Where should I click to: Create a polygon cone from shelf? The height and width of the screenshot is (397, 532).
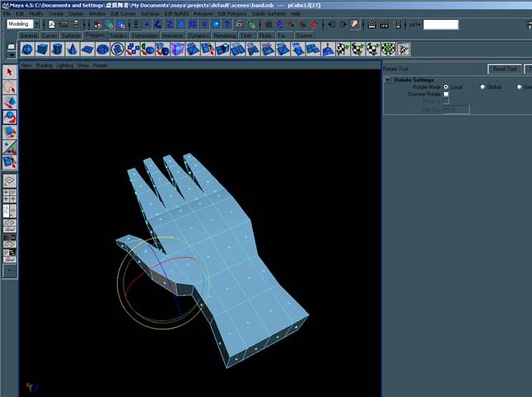coord(72,49)
